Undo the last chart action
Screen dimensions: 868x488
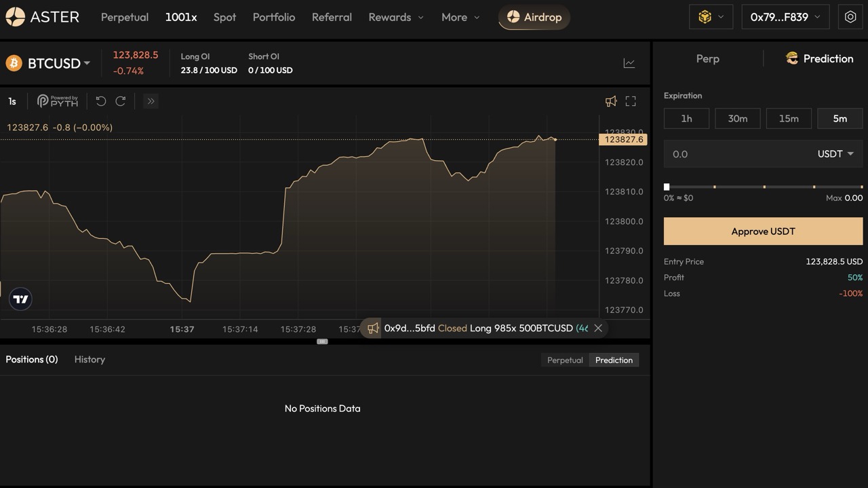click(101, 101)
